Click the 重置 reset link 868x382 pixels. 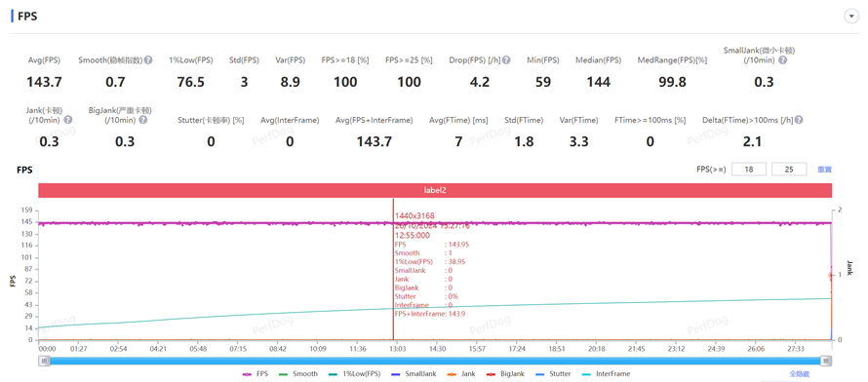(x=825, y=170)
